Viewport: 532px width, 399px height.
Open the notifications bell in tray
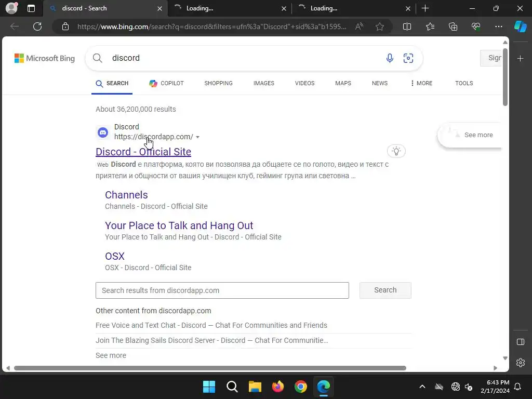pos(518,387)
